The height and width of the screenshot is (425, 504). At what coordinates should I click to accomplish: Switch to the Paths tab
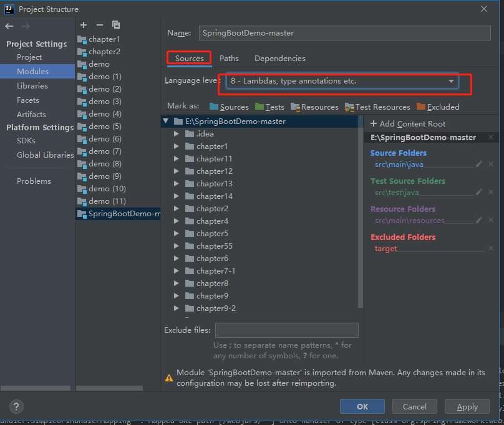[229, 59]
